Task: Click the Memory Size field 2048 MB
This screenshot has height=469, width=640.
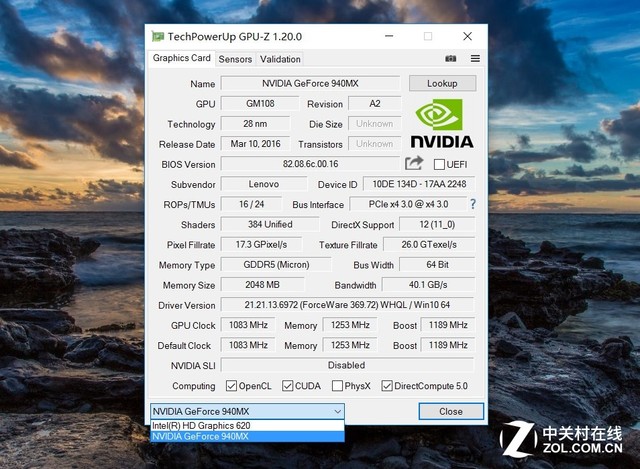Action: 262,285
